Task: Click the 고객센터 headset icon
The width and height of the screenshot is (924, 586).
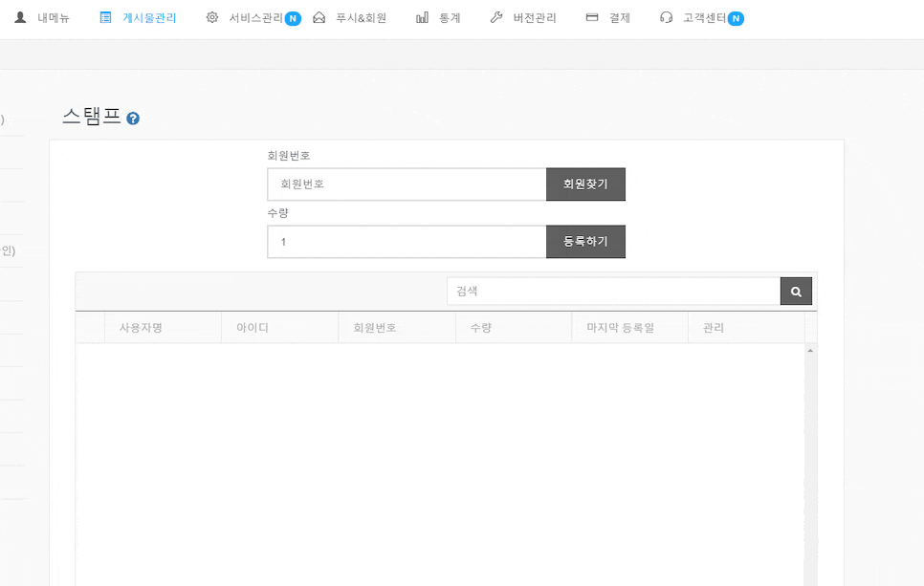Action: pos(666,17)
